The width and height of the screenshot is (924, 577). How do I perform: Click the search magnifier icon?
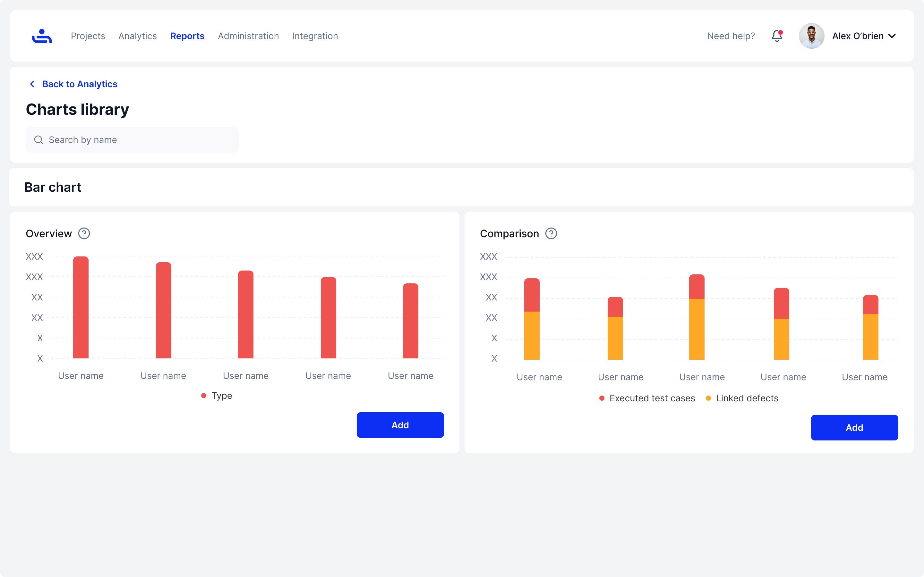pos(38,140)
